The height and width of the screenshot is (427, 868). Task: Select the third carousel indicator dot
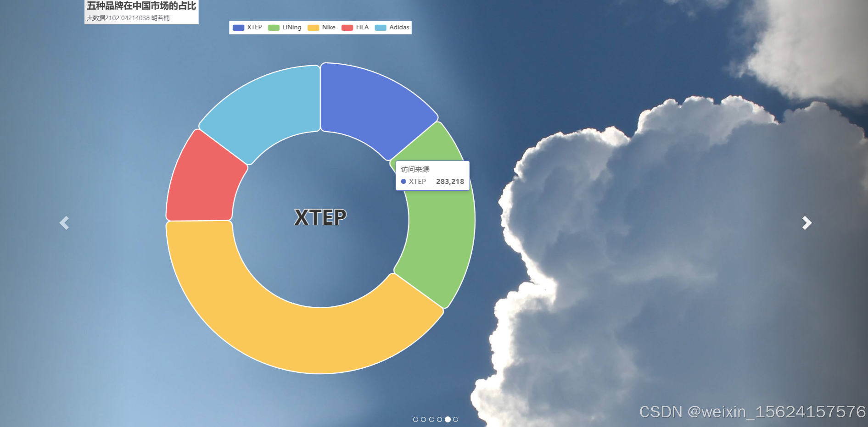pos(431,419)
